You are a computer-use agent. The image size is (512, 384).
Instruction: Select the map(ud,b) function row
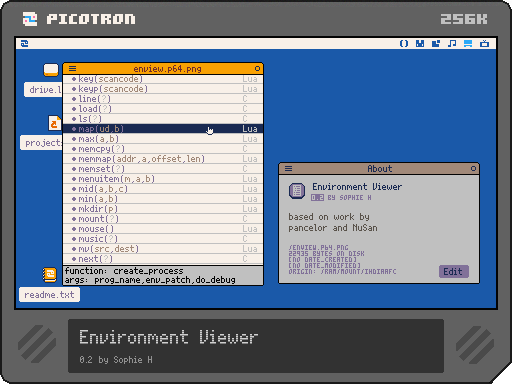(x=163, y=129)
